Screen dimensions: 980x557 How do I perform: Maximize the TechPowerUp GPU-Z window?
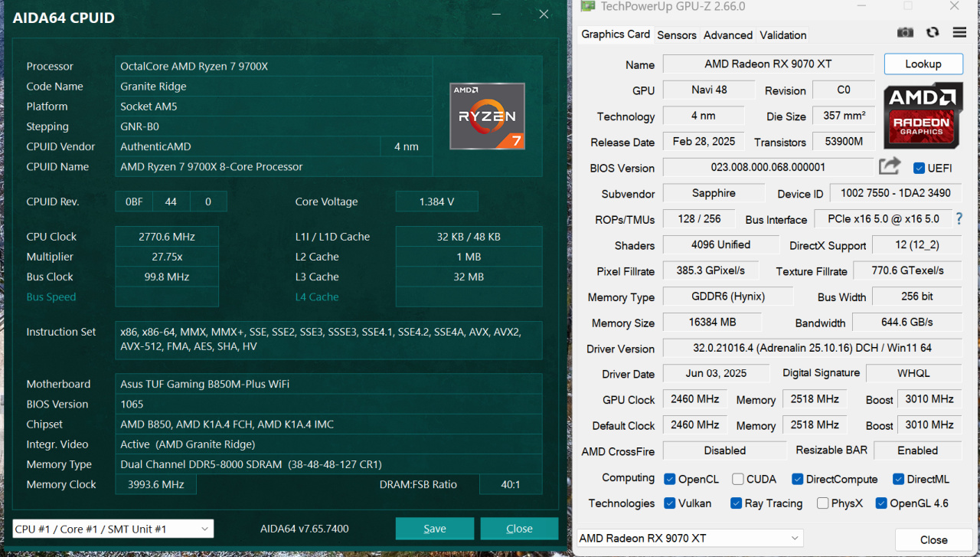click(908, 6)
